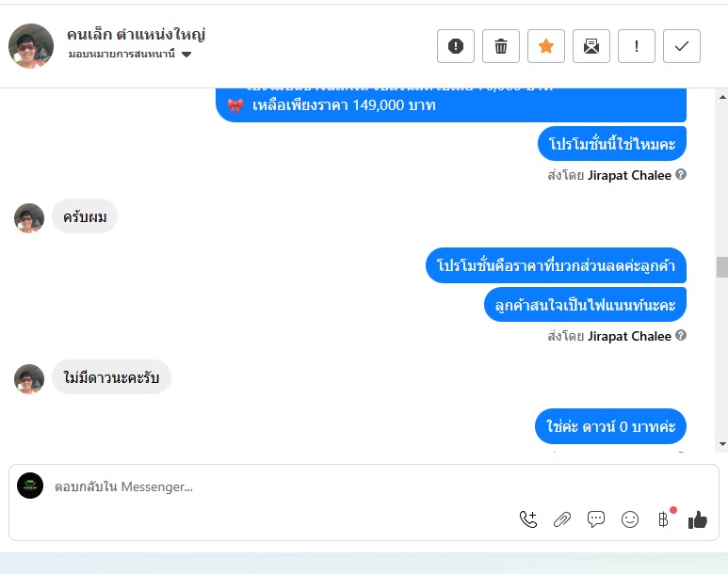This screenshot has width=728, height=574.
Task: Open the baht payment request icon
Action: (664, 519)
